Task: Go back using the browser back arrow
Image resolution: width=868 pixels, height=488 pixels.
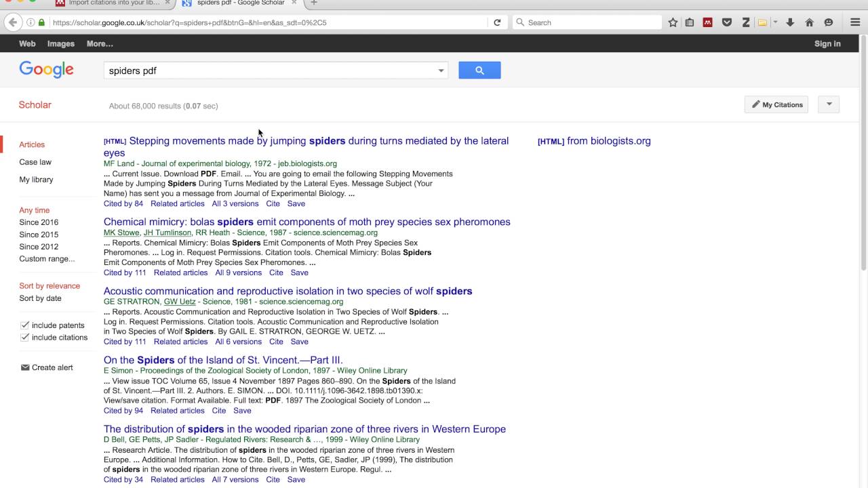Action: 12,22
